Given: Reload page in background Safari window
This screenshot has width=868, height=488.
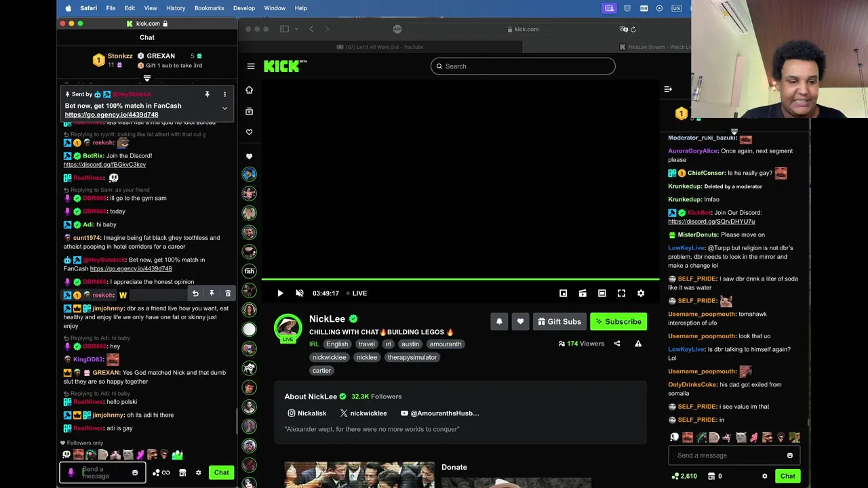Looking at the screenshot, I should [x=633, y=29].
